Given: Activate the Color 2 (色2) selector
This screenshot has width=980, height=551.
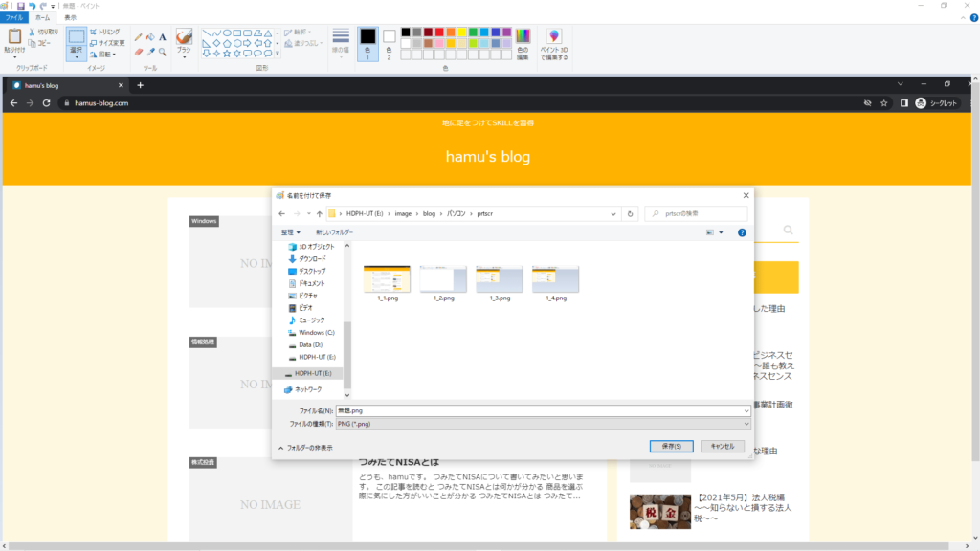Looking at the screenshot, I should [x=389, y=44].
